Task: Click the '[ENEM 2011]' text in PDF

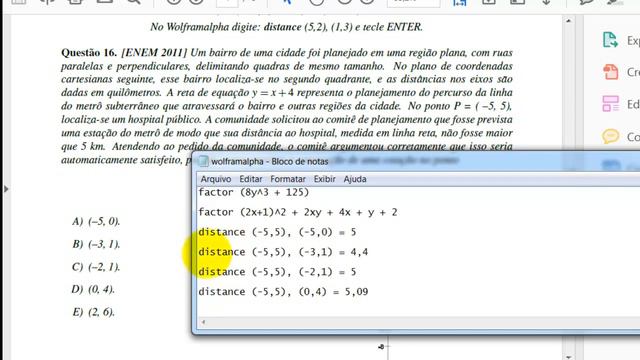Action: 154,53
